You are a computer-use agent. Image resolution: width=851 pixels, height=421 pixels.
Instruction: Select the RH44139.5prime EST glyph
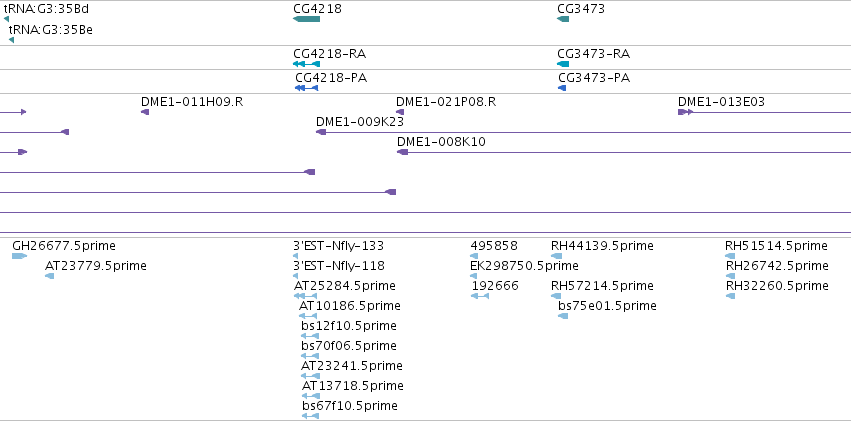(x=556, y=256)
